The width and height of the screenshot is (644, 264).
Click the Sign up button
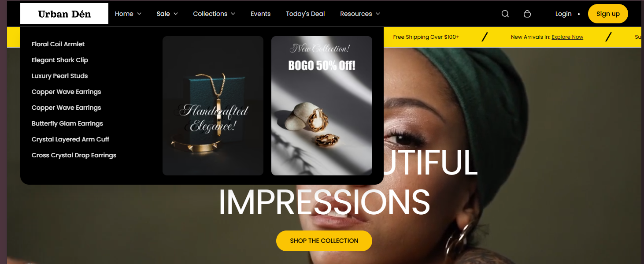tap(608, 14)
